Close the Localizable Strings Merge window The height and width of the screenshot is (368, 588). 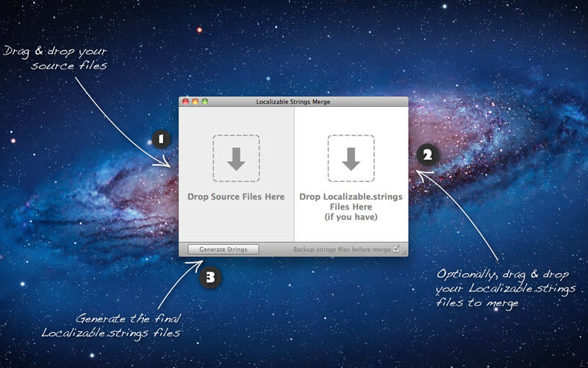click(x=186, y=102)
